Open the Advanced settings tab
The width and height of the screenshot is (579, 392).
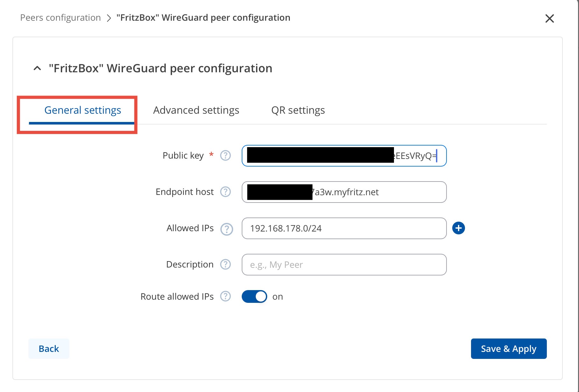196,110
